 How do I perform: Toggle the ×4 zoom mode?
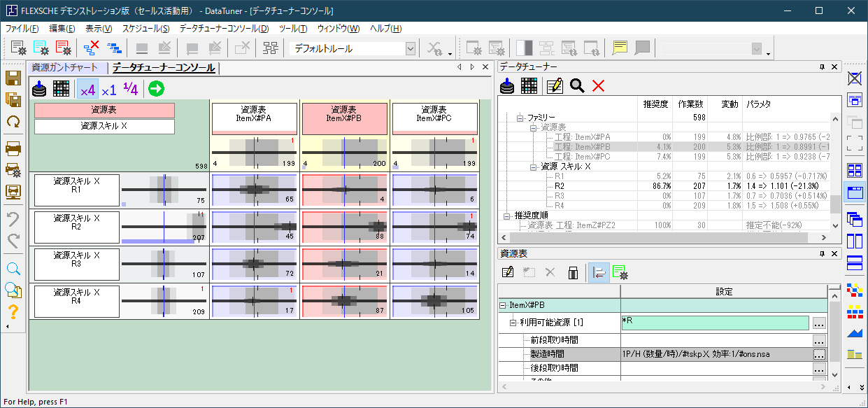pos(87,90)
